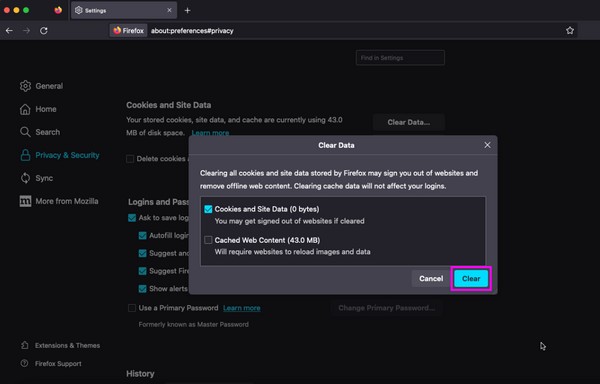Open the Sync settings category
The height and width of the screenshot is (384, 600).
36,178
